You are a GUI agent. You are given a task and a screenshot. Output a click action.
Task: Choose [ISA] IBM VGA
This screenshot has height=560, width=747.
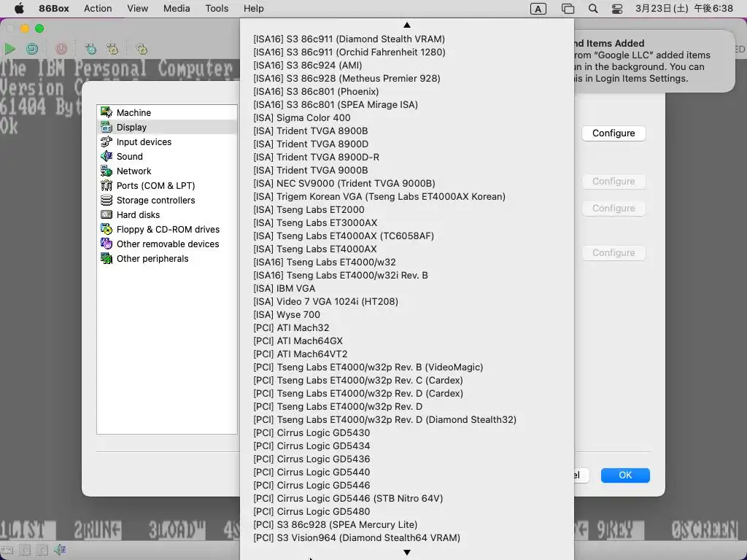pos(407,288)
